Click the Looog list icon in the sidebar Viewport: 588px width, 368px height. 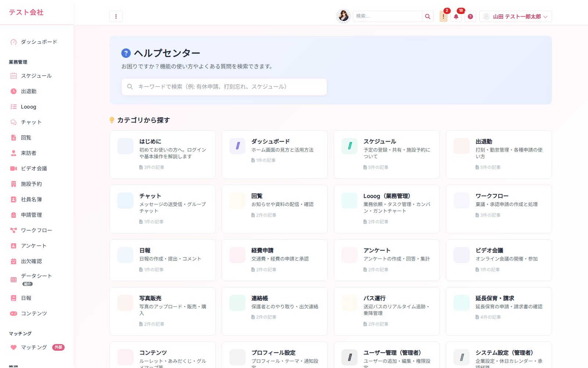[x=14, y=107]
